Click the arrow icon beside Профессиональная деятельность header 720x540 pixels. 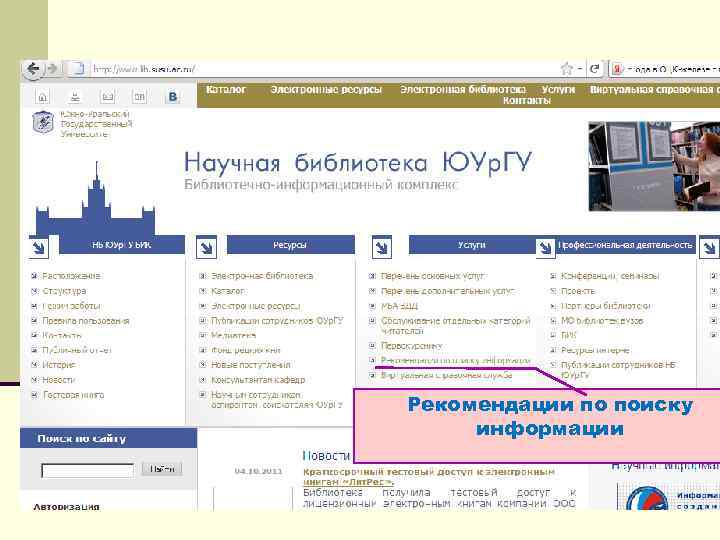[x=546, y=248]
